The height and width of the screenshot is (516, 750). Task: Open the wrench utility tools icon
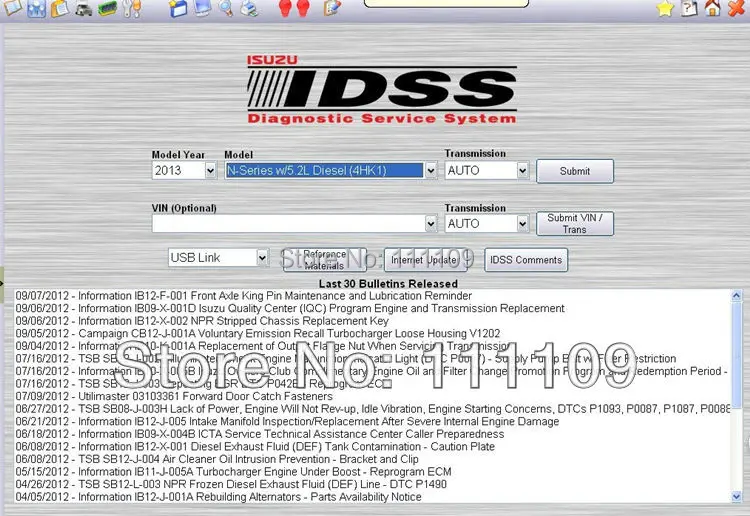(132, 8)
